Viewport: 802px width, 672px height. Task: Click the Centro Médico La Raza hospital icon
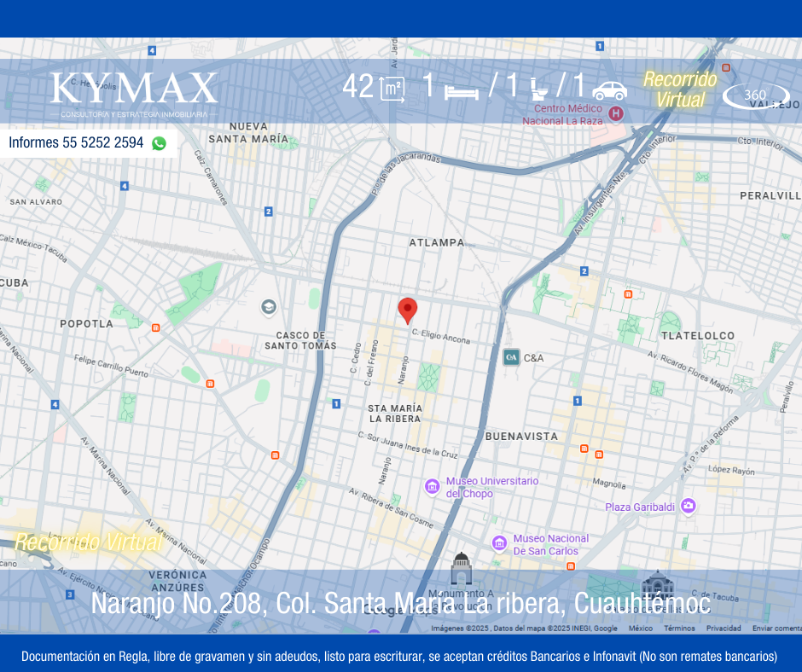pos(616,113)
